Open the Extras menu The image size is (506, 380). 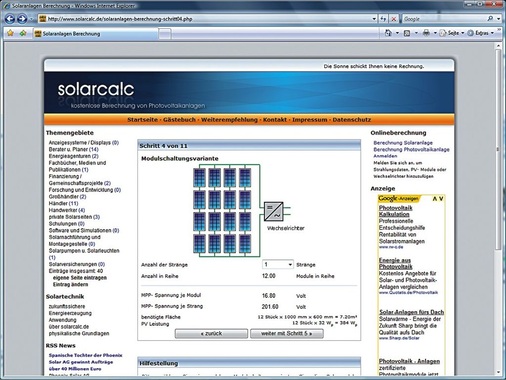[480, 33]
